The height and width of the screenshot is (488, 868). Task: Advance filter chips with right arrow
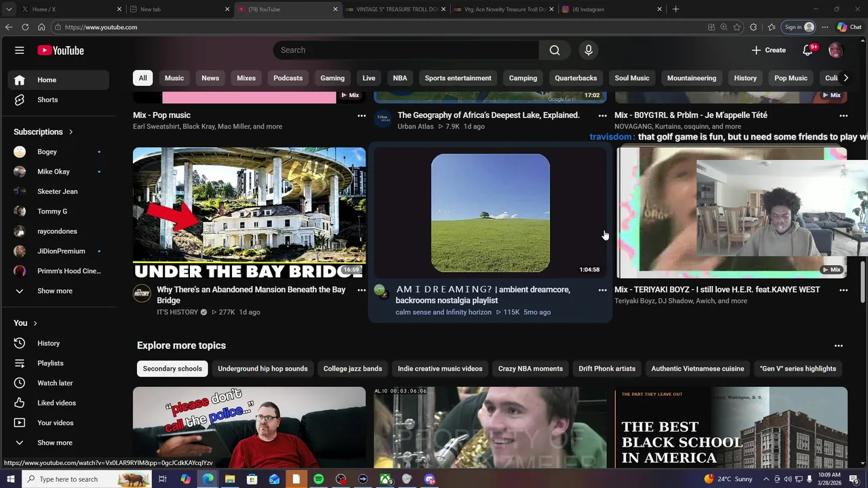coord(846,78)
